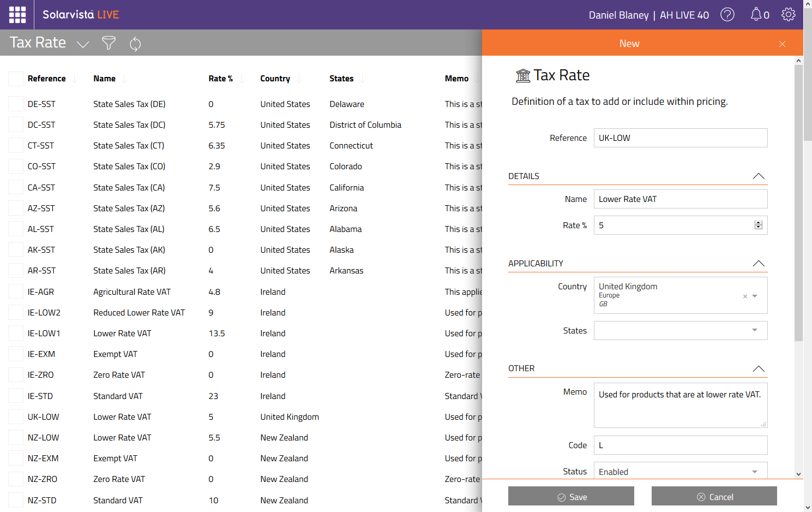
Task: Open the Country dropdown arrow
Action: pyautogui.click(x=755, y=296)
